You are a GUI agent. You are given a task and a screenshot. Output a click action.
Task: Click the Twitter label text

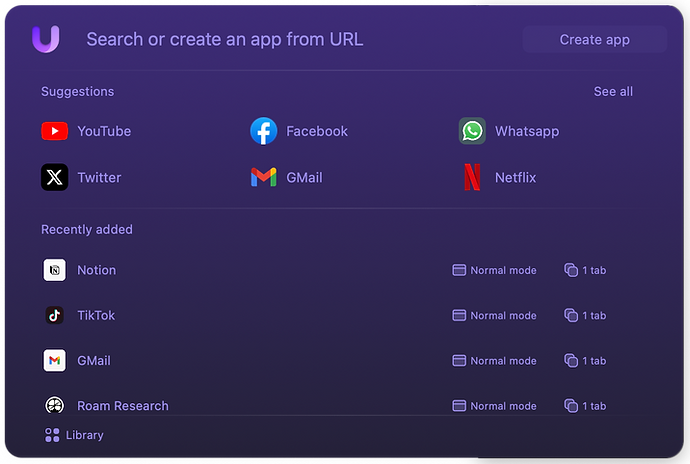coord(99,177)
